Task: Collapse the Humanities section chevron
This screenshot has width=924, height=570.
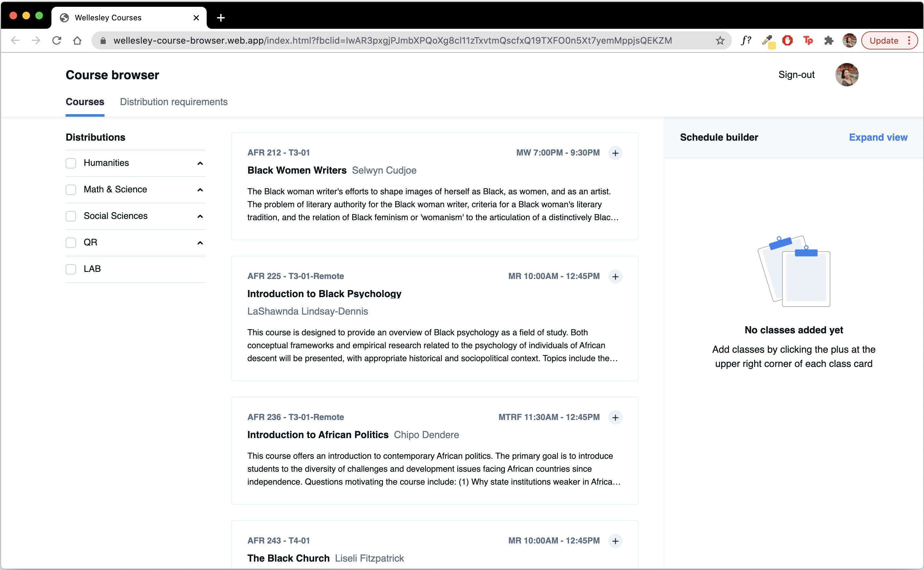Action: [200, 163]
